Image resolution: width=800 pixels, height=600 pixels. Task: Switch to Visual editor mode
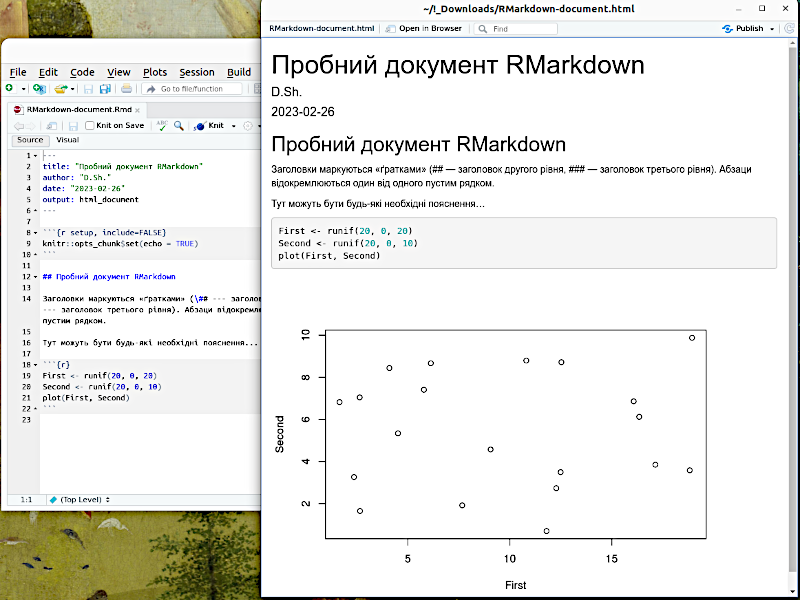(x=67, y=140)
